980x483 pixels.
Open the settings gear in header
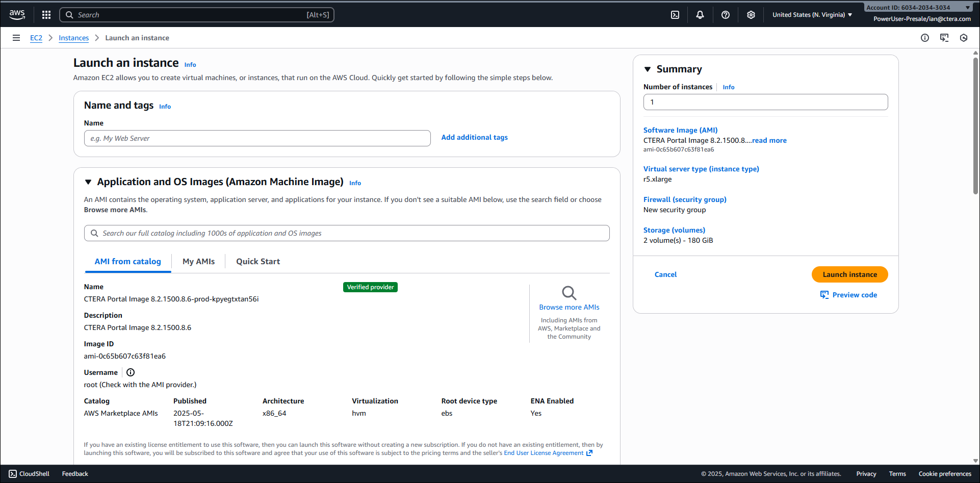tap(751, 15)
